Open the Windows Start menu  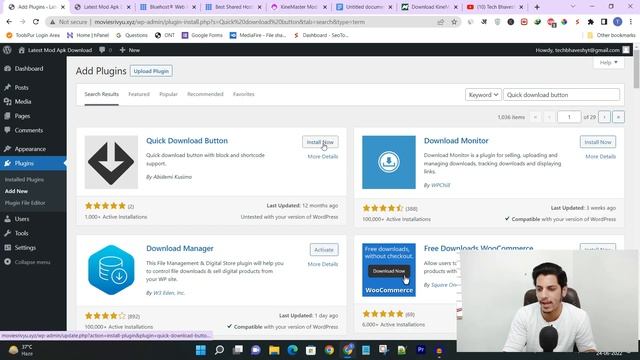201,350
